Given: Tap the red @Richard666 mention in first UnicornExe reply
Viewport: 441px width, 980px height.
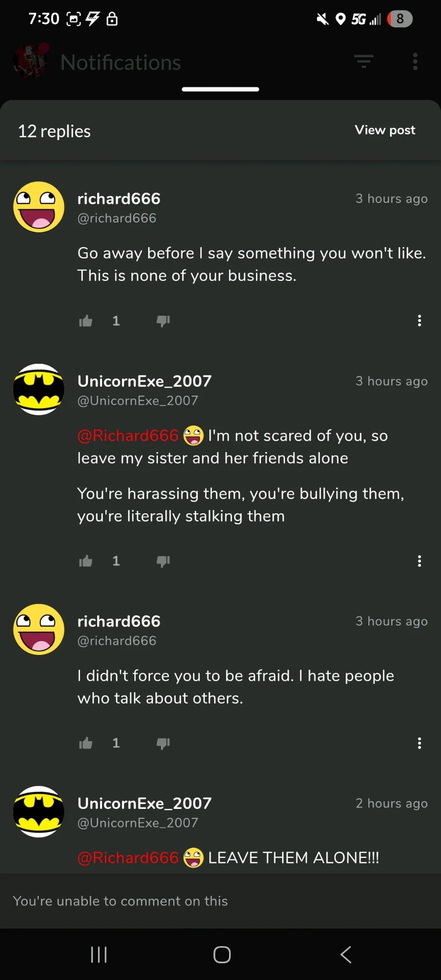Looking at the screenshot, I should pos(128,435).
